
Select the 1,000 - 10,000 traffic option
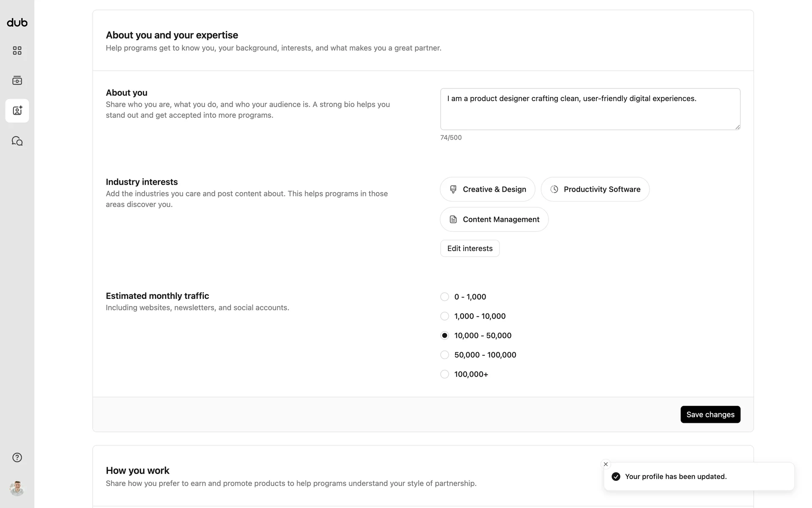444,316
